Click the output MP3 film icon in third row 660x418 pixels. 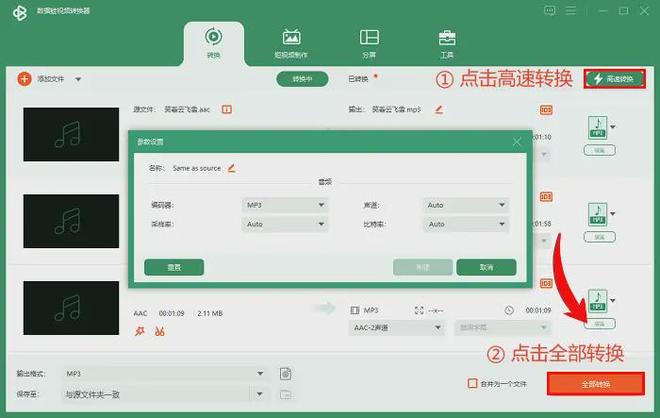tap(355, 310)
